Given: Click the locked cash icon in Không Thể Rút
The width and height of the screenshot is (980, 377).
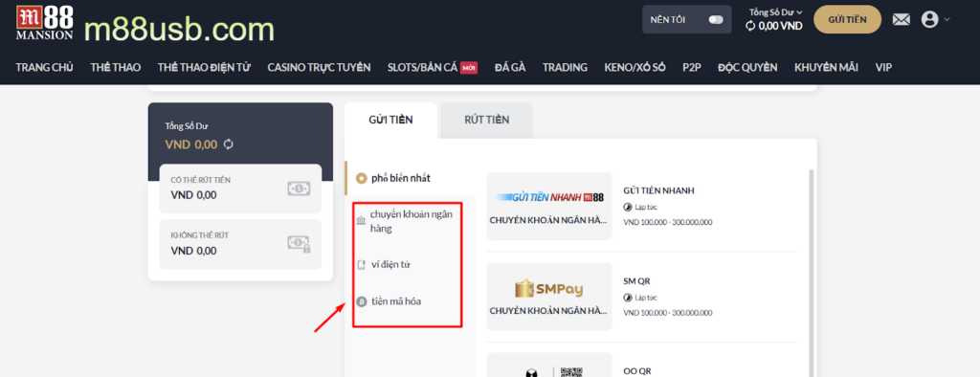Looking at the screenshot, I should pos(299,244).
